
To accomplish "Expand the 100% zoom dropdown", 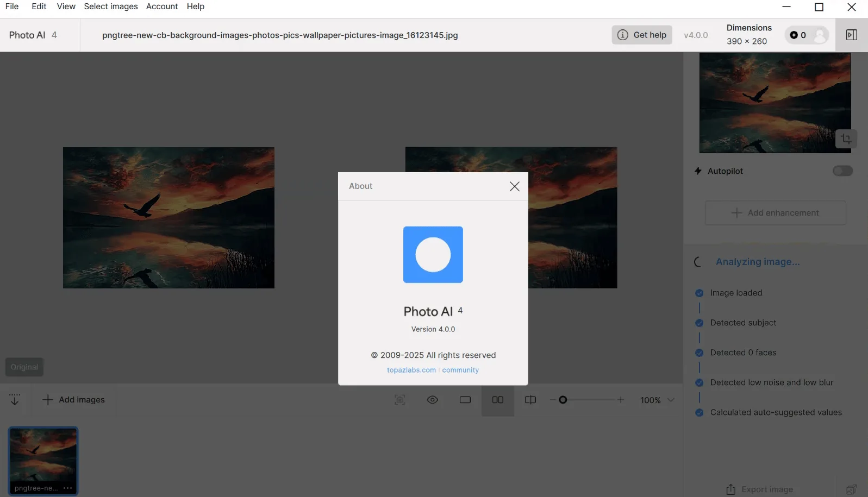I will 671,400.
